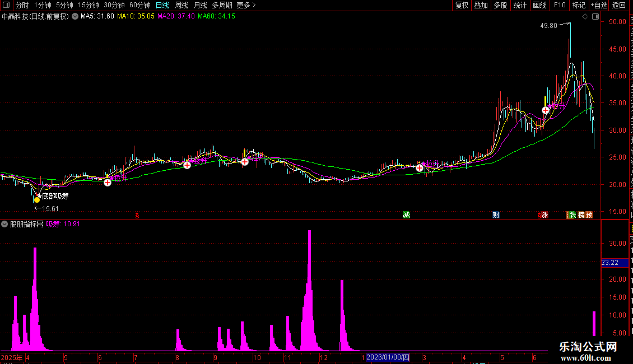Click the diamond icon atop main chart
Viewport: 633px width, 364px height.
click(585, 17)
